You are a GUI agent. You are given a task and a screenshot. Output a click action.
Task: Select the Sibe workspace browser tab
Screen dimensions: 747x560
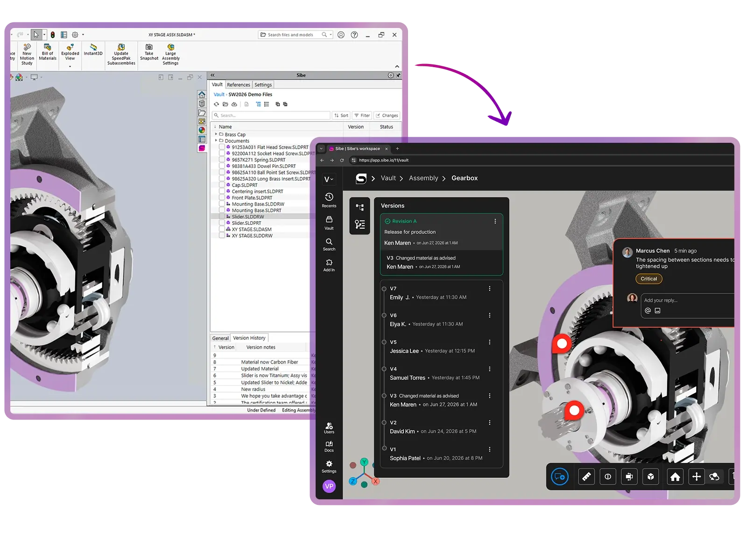point(358,149)
